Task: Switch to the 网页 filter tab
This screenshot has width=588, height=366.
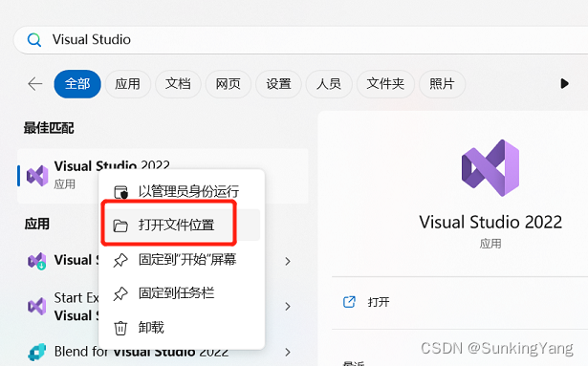Action: 228,84
